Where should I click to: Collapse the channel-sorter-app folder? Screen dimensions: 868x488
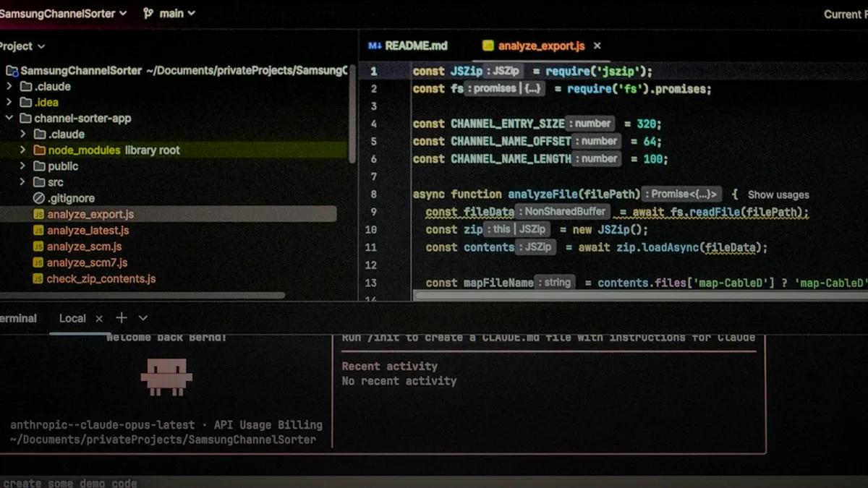pyautogui.click(x=9, y=119)
